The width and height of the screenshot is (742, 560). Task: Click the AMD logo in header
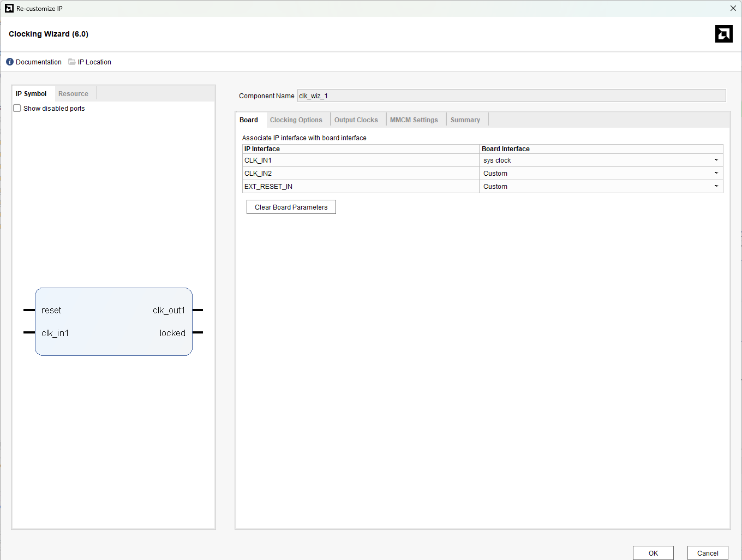(x=723, y=34)
